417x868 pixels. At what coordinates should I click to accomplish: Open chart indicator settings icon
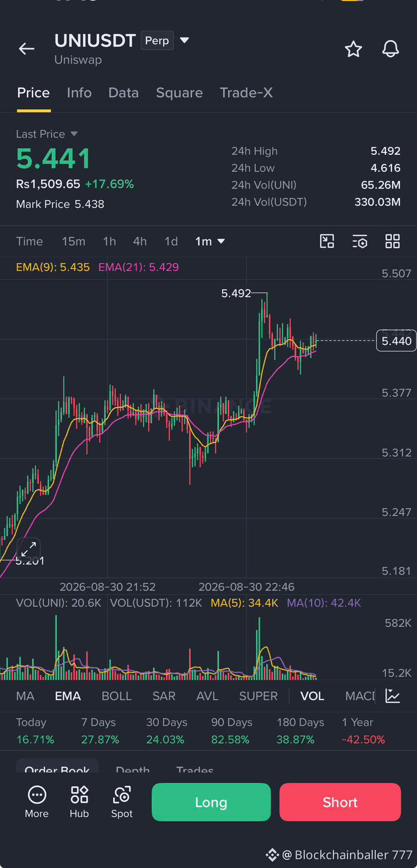point(360,241)
